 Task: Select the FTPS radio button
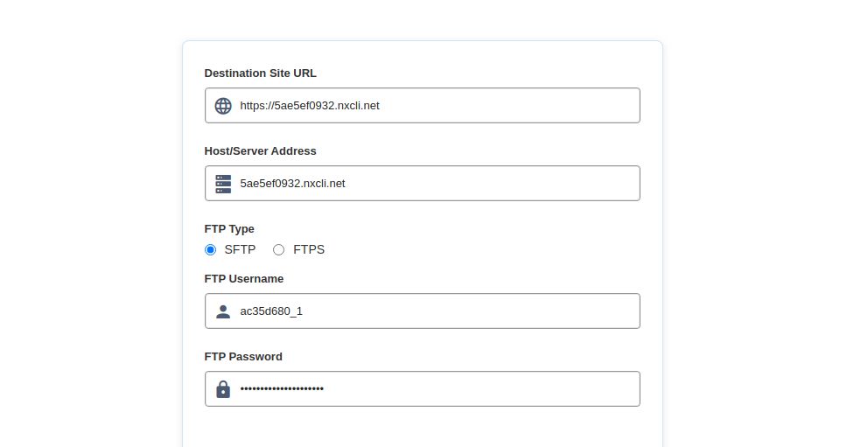click(x=279, y=250)
